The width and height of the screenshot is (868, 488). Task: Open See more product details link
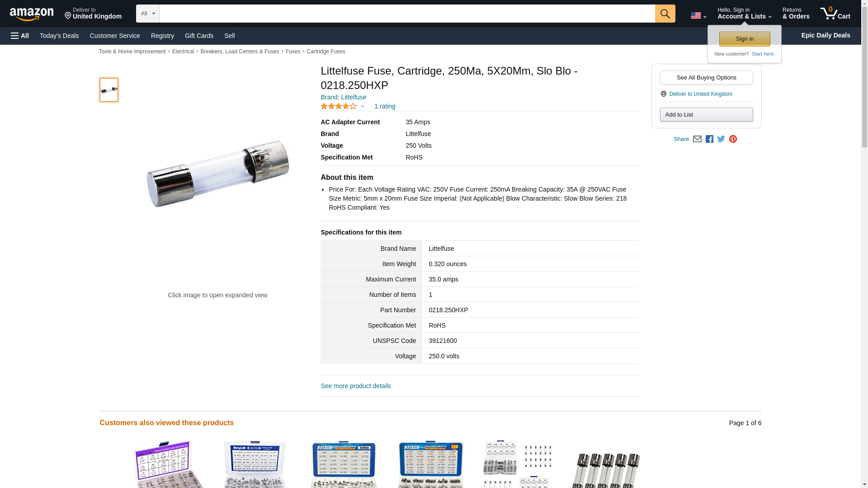(x=356, y=386)
